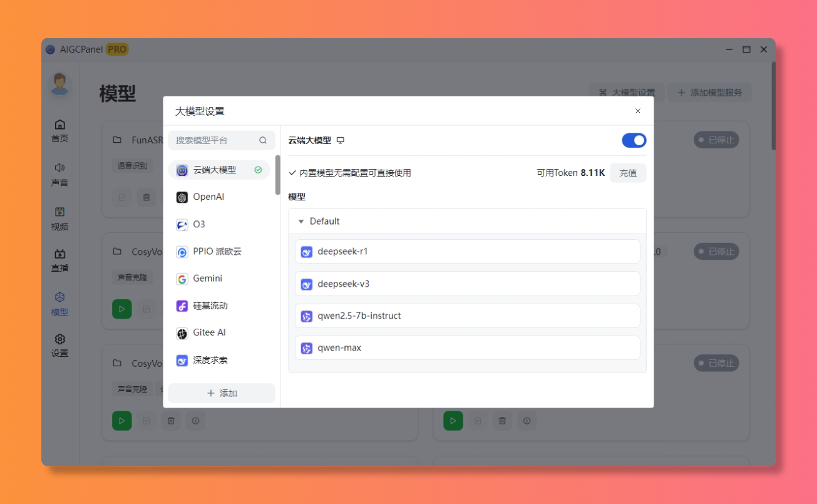This screenshot has width=817, height=504.
Task: Select 深度求索 platform
Action: [210, 361]
